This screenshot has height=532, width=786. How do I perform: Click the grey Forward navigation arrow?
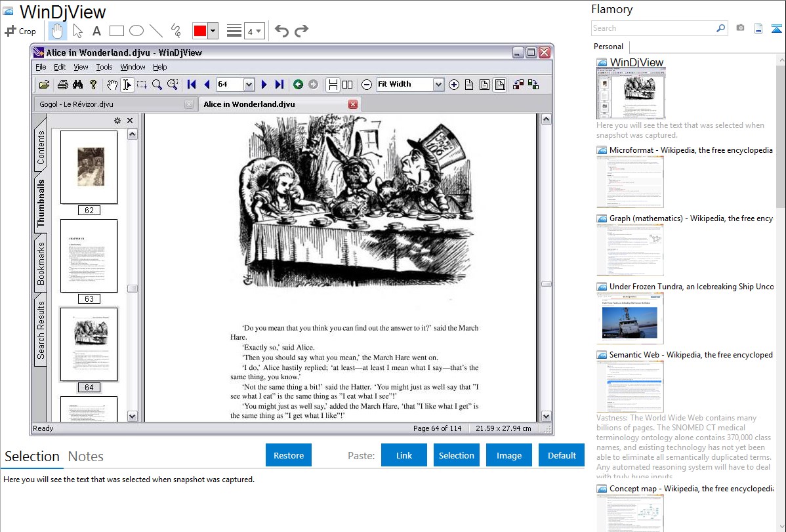click(314, 84)
